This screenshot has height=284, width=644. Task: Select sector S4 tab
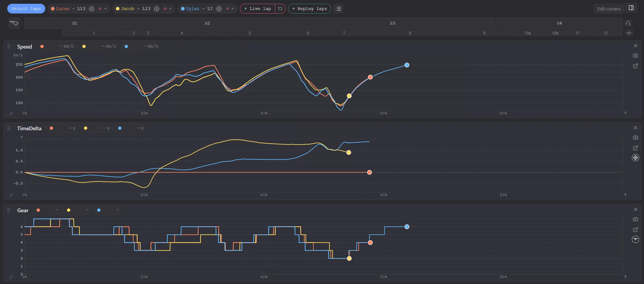tap(559, 23)
